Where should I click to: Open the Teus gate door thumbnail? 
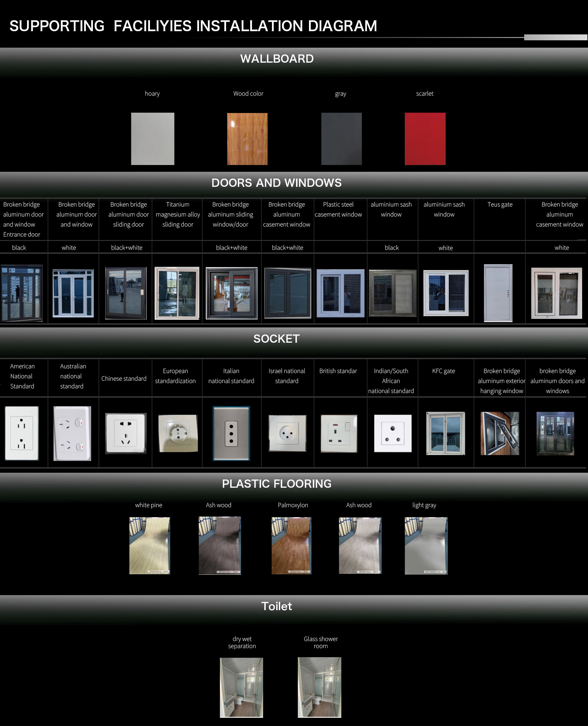point(498,292)
